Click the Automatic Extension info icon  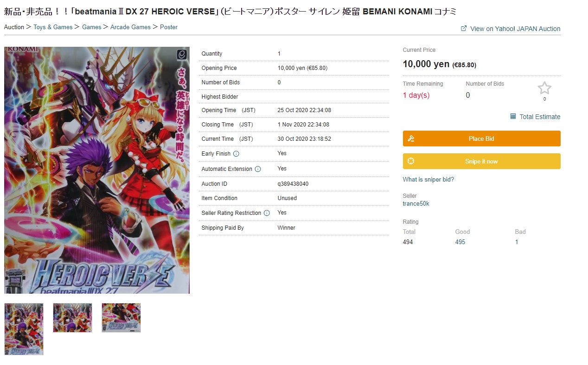coord(258,169)
